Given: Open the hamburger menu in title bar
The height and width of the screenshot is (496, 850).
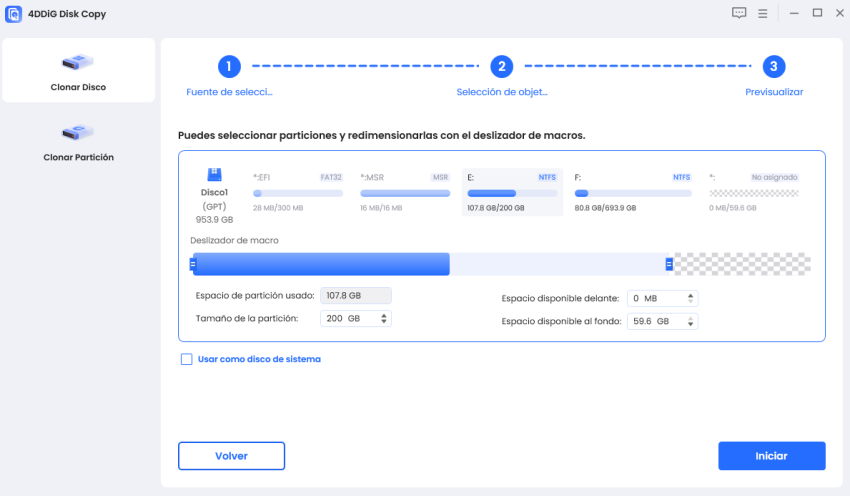Looking at the screenshot, I should click(762, 13).
